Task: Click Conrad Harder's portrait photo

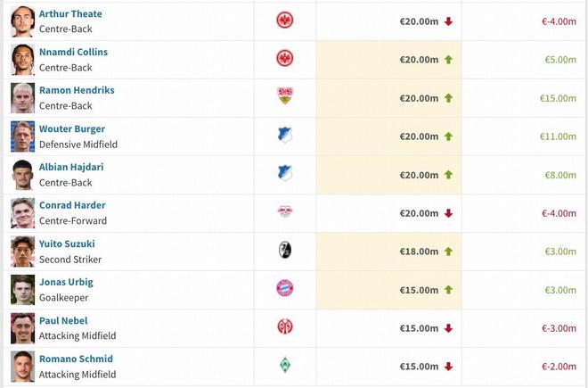Action: (22, 212)
